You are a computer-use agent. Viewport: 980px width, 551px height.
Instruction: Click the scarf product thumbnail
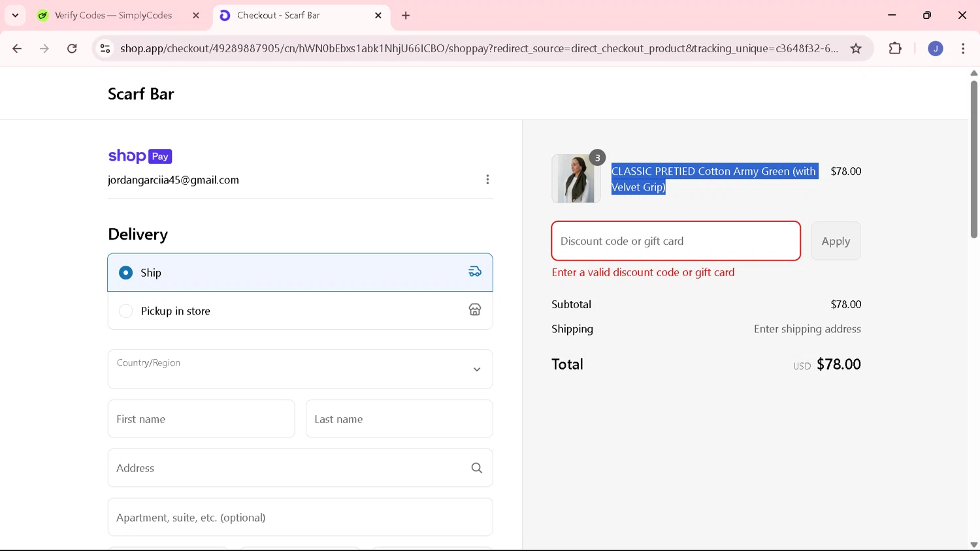point(576,178)
